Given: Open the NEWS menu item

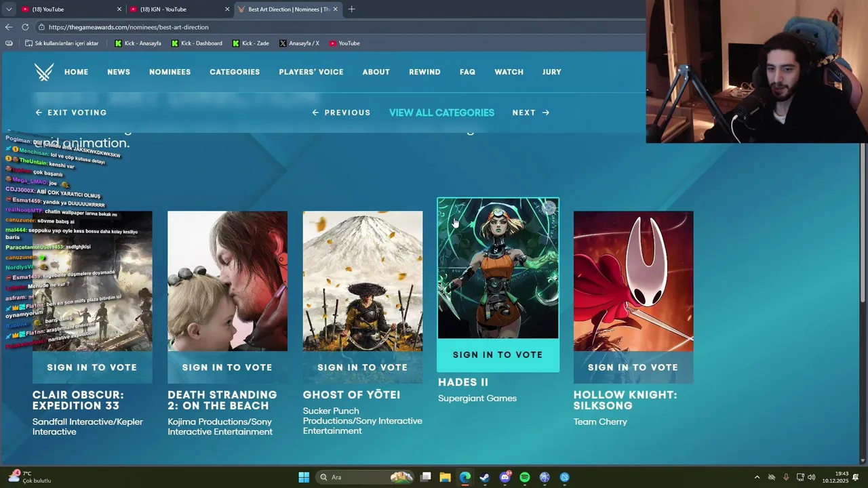Looking at the screenshot, I should [x=119, y=72].
